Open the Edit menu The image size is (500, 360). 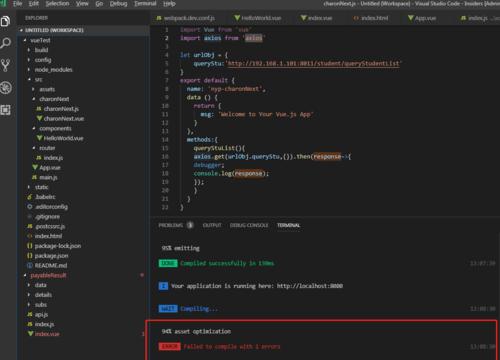point(34,4)
